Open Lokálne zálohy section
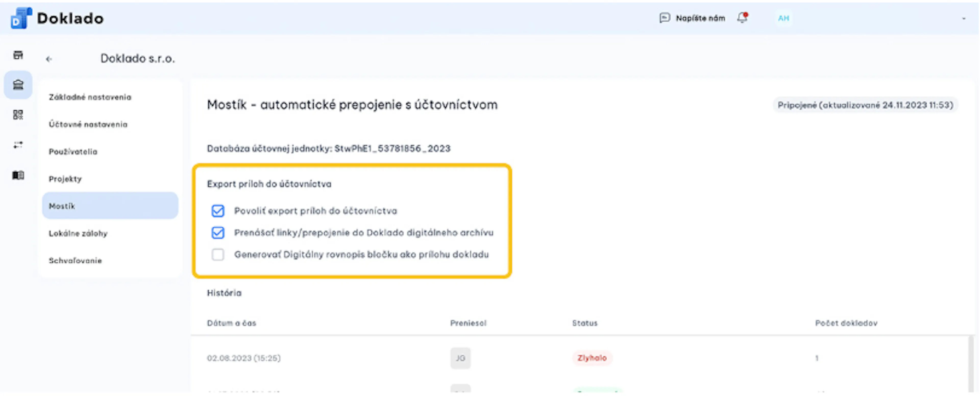980x396 pixels. tap(78, 233)
